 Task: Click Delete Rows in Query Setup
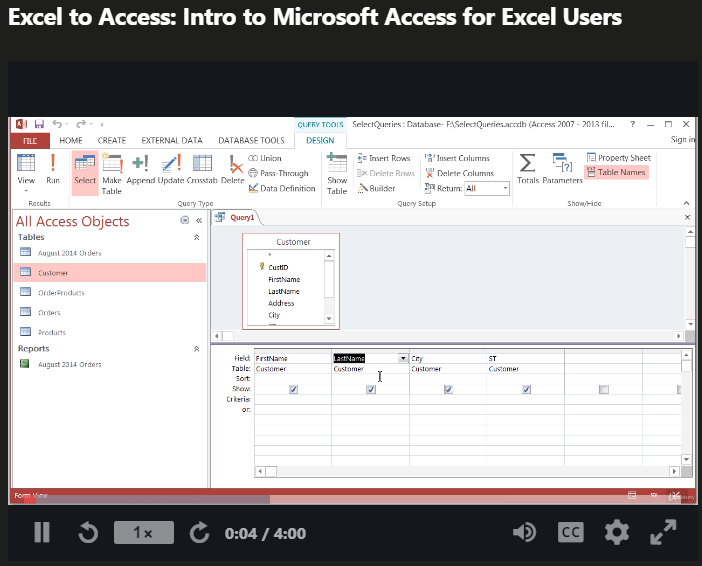(x=386, y=173)
